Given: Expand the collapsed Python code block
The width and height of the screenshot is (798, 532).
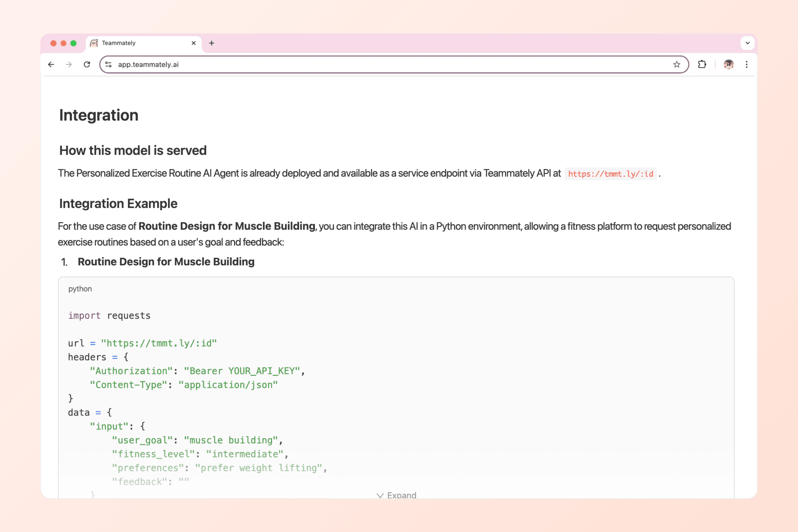Looking at the screenshot, I should pos(396,495).
